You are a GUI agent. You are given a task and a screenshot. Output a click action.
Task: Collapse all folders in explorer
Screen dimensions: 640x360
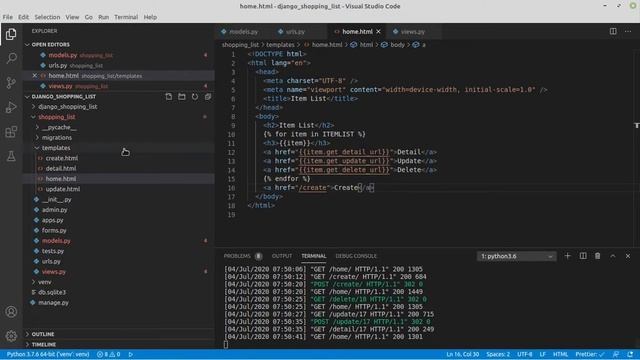click(x=208, y=97)
